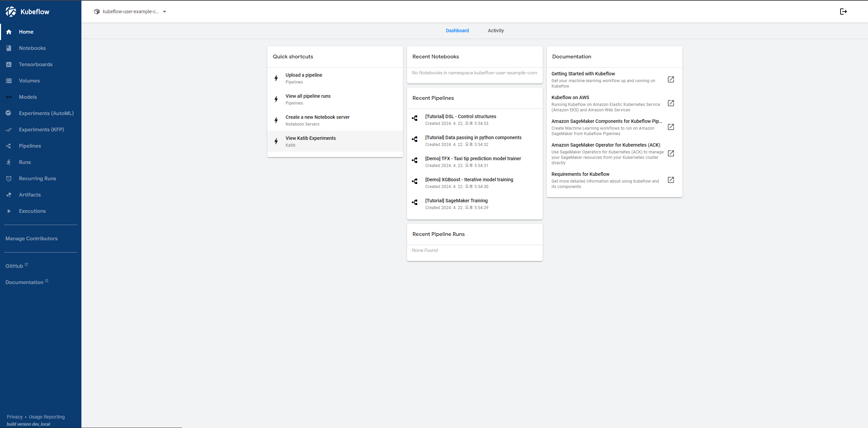Open the DSL Control structures tutorial pipeline
The width and height of the screenshot is (868, 428).
[x=460, y=117]
